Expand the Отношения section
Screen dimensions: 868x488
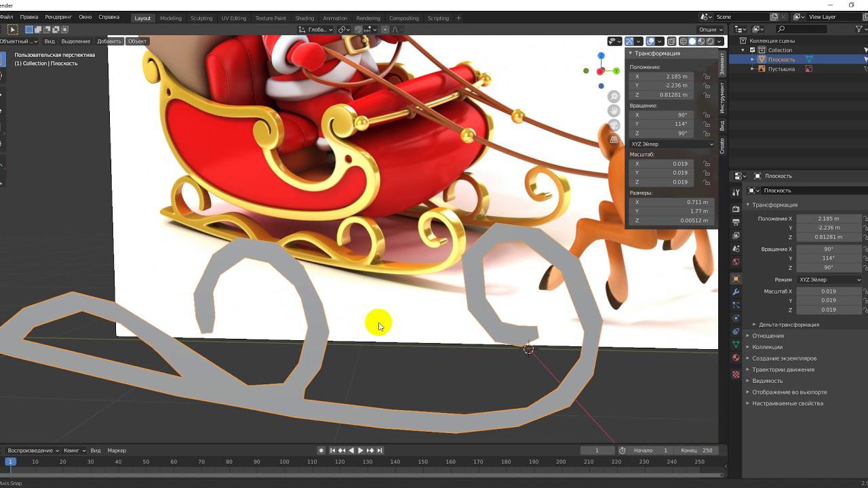pyautogui.click(x=768, y=335)
